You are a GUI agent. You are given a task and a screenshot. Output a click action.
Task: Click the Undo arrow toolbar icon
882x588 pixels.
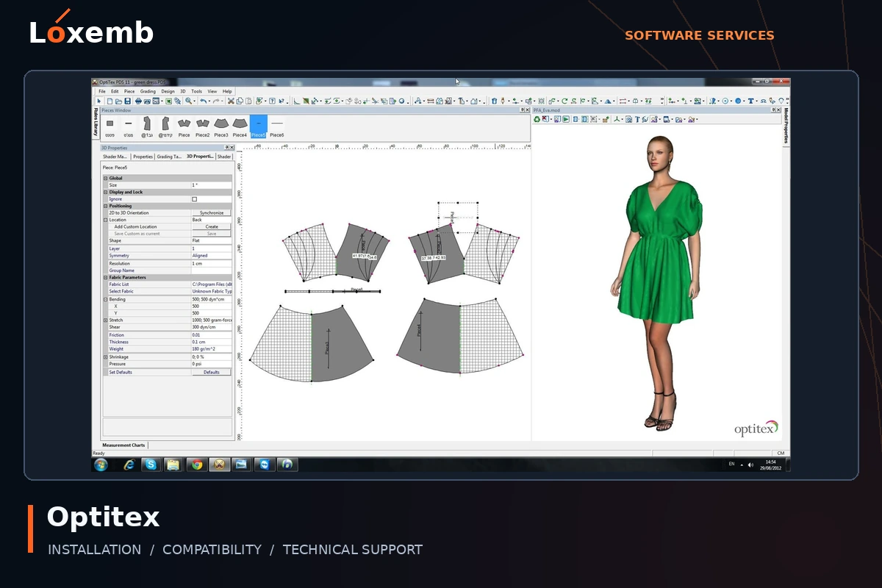tap(203, 101)
